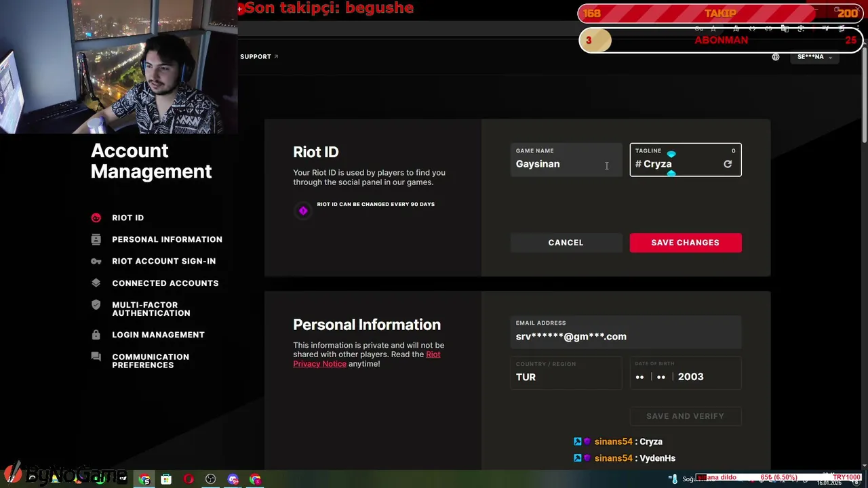The width and height of the screenshot is (868, 488).
Task: Click the Riot ID sidebar icon
Action: [96, 218]
